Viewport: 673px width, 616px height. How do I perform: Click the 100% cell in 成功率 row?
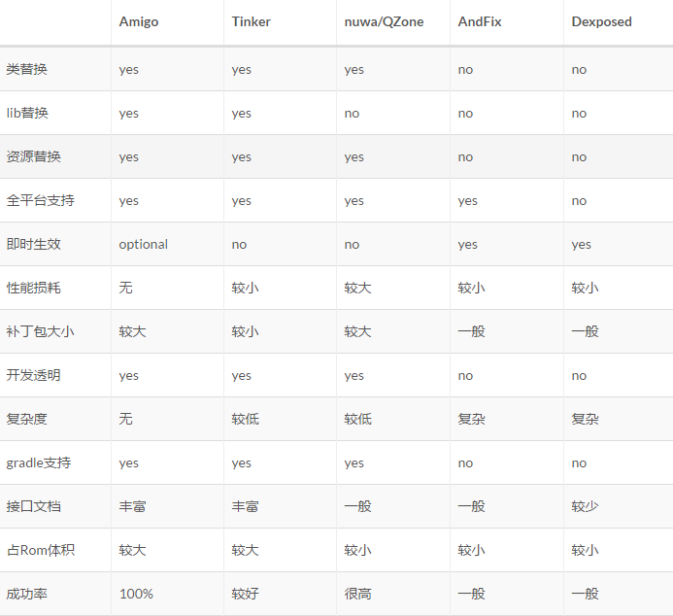(136, 594)
